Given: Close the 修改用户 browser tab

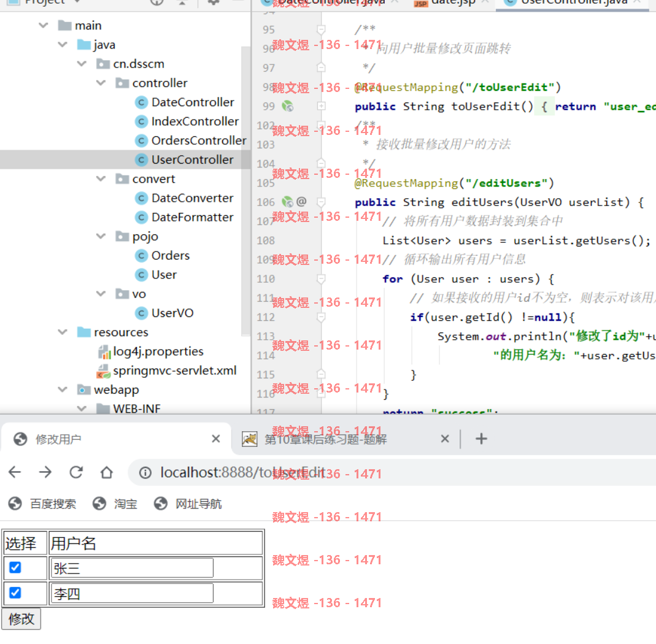Looking at the screenshot, I should (216, 439).
